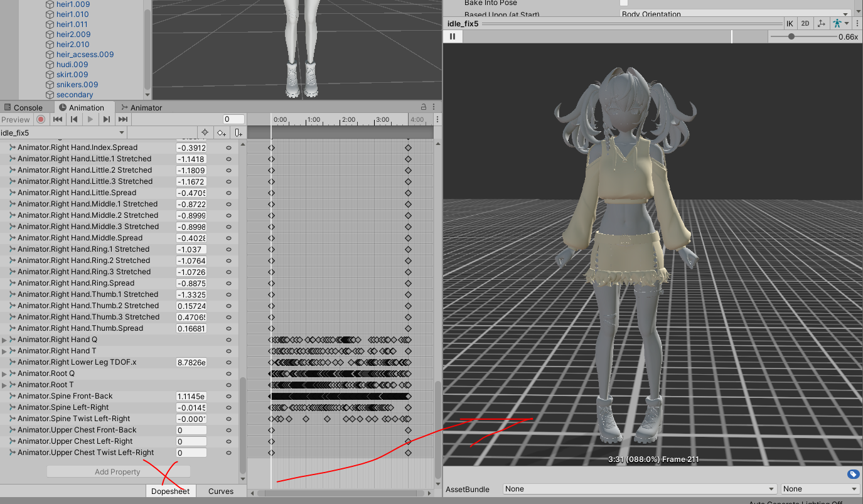Click the Add Property button
This screenshot has width=863, height=504.
(118, 471)
